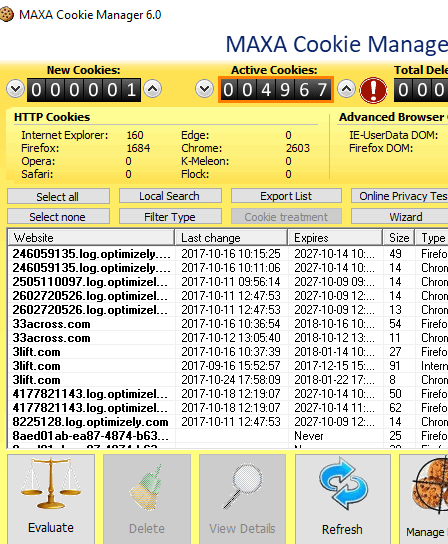Click the red exclamation warning icon
The width and height of the screenshot is (448, 544).
coord(373,90)
